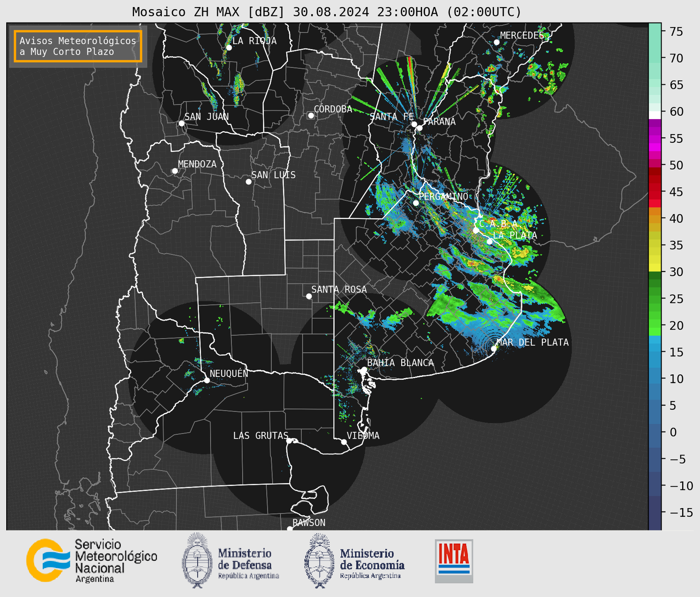This screenshot has width=700, height=597.
Task: Click the CÓRDOBA label text
Action: click(333, 109)
